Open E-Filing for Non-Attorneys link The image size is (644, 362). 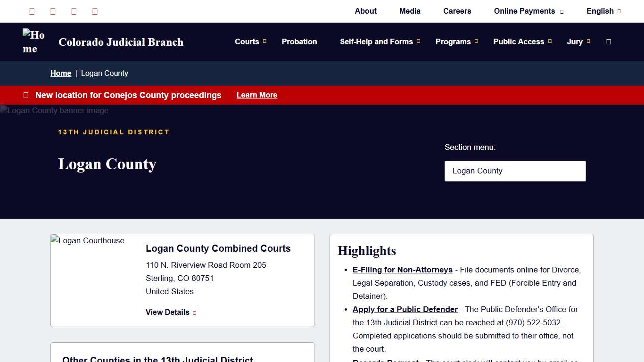402,270
